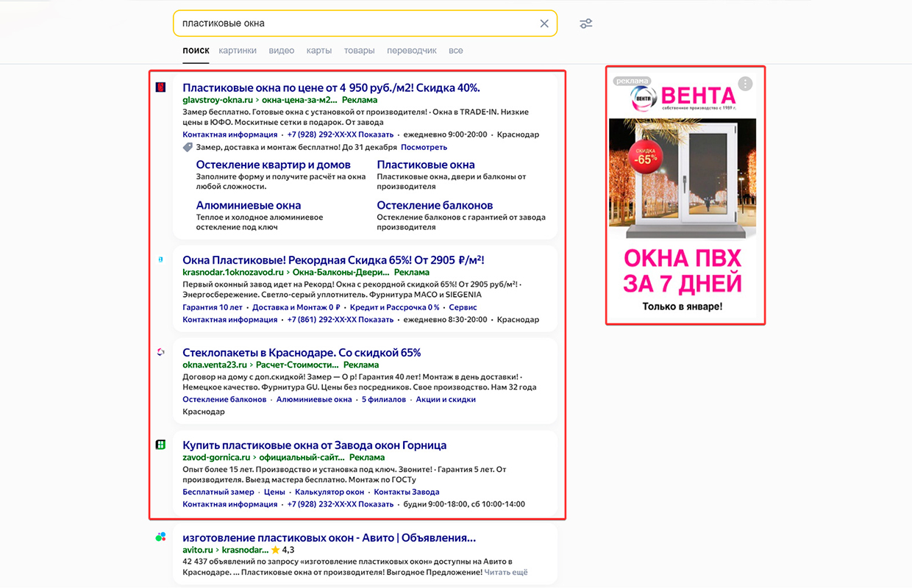Open Остекление квартир и домов sitelink
912x588 pixels.
pos(273,165)
